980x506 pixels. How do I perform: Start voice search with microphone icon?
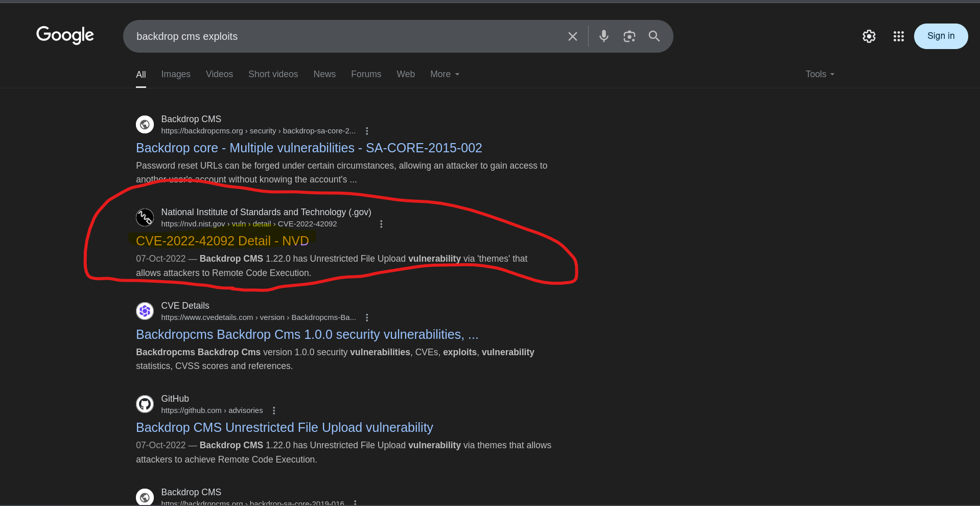pyautogui.click(x=604, y=36)
